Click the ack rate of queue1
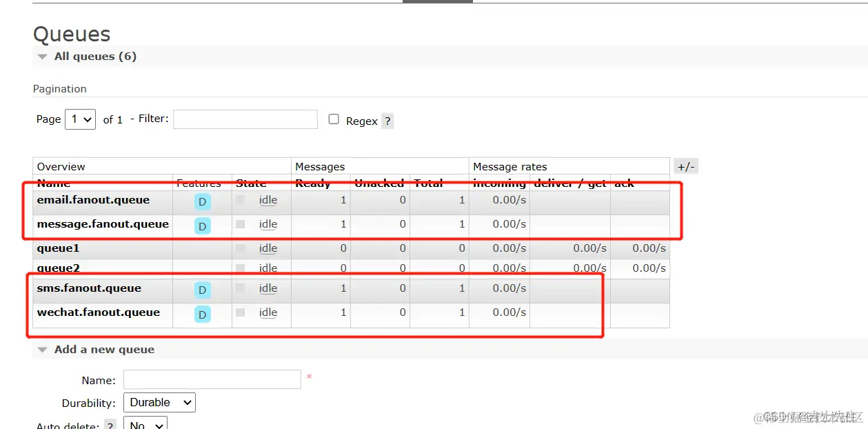The image size is (868, 429). [649, 248]
